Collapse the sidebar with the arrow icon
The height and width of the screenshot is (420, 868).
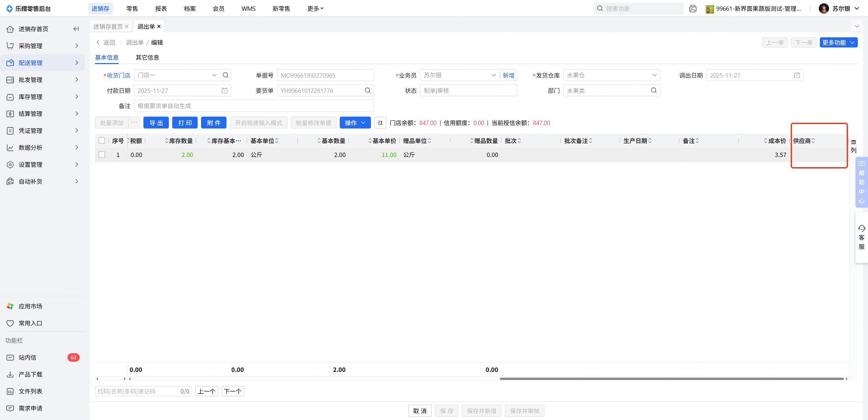(76, 29)
